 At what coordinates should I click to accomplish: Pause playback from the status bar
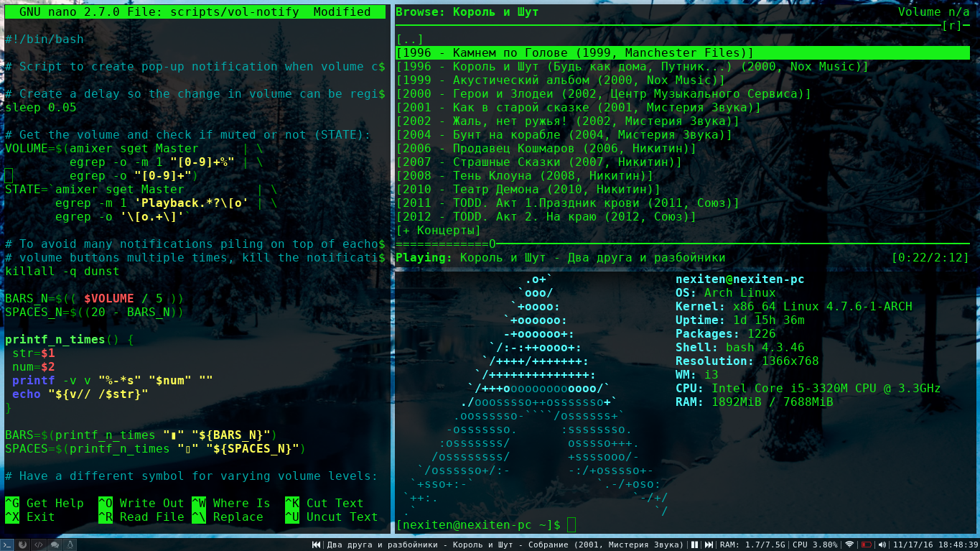coord(694,545)
